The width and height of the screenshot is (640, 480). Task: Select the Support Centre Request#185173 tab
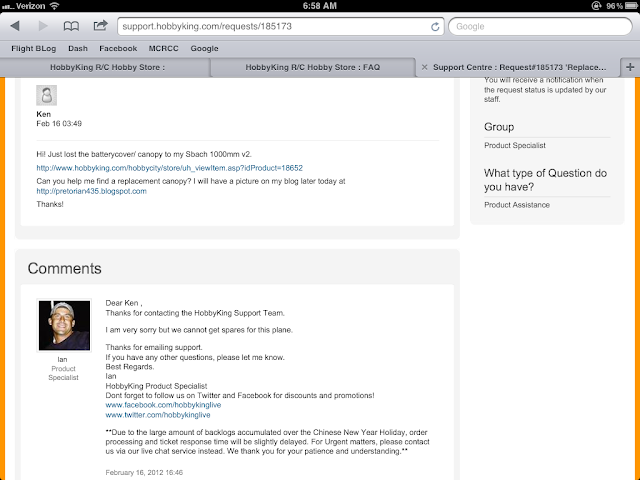click(519, 67)
